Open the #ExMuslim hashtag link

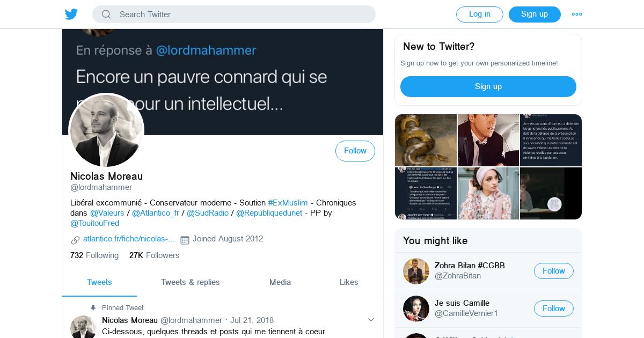click(x=288, y=203)
